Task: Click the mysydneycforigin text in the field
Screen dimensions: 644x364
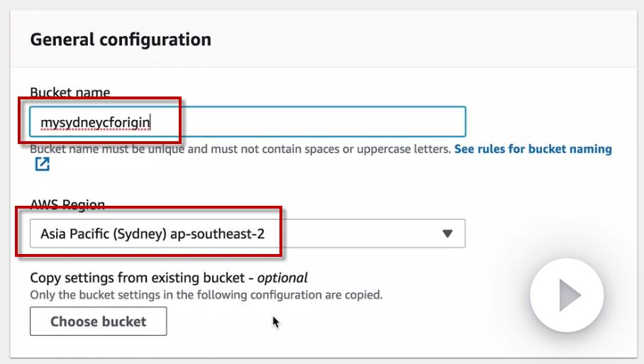Action: point(94,123)
